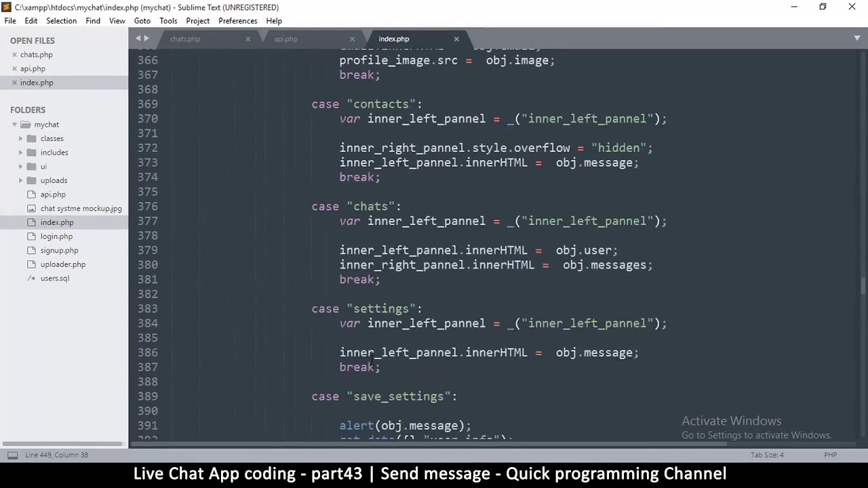
Task: Click the login.php file icon
Action: click(31, 237)
